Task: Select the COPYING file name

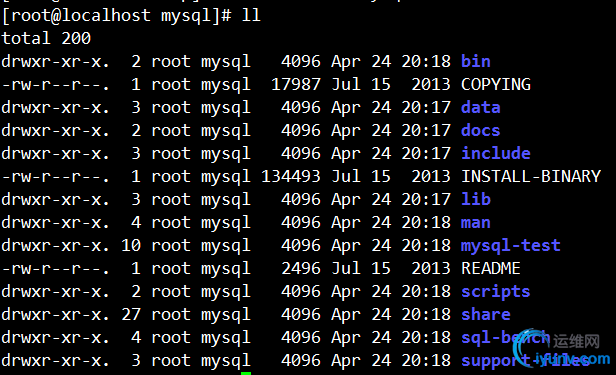Action: coord(496,84)
